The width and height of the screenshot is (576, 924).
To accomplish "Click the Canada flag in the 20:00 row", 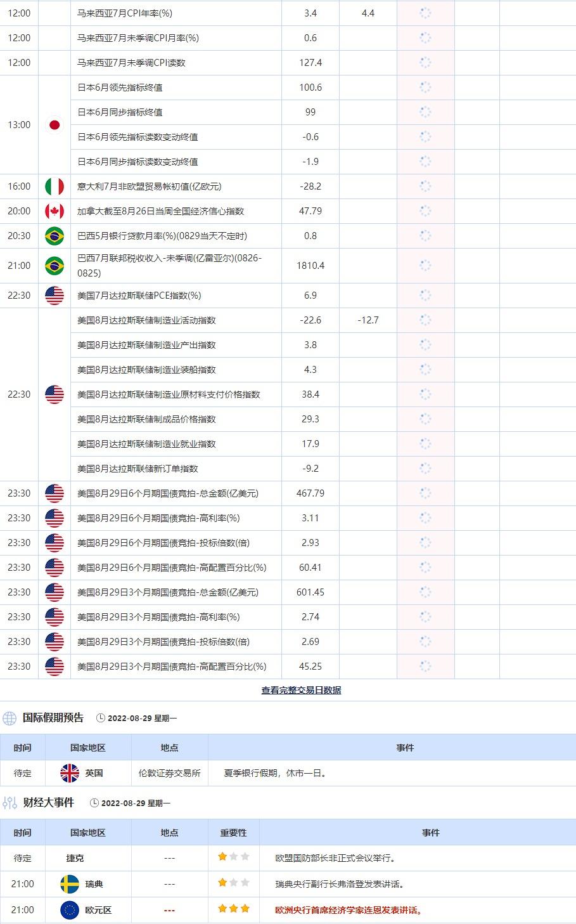I will click(x=54, y=211).
